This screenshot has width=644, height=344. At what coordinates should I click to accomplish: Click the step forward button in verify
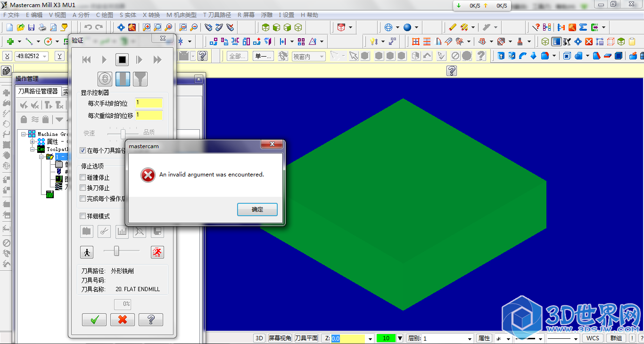(140, 59)
